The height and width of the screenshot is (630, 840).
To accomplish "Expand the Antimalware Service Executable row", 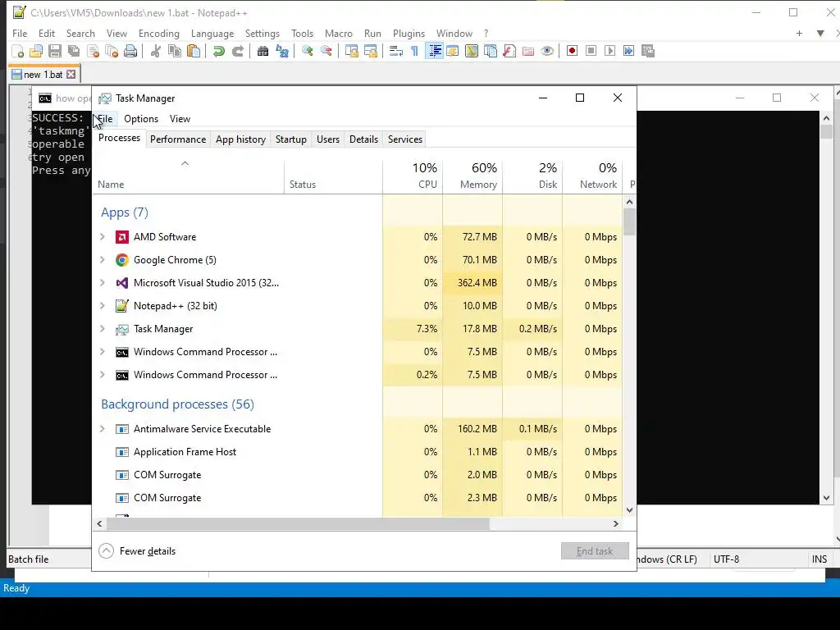I will (x=103, y=428).
